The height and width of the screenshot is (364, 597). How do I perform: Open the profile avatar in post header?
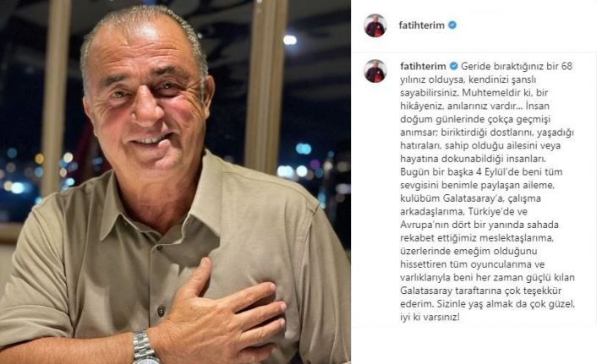pyautogui.click(x=375, y=25)
